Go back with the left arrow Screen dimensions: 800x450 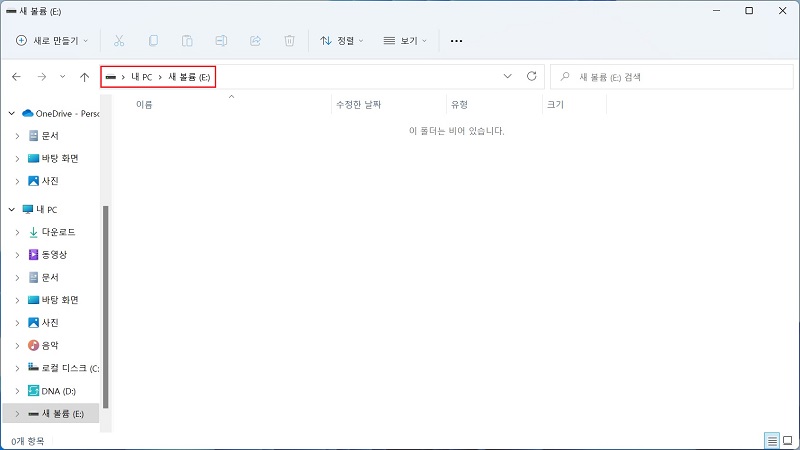click(16, 77)
